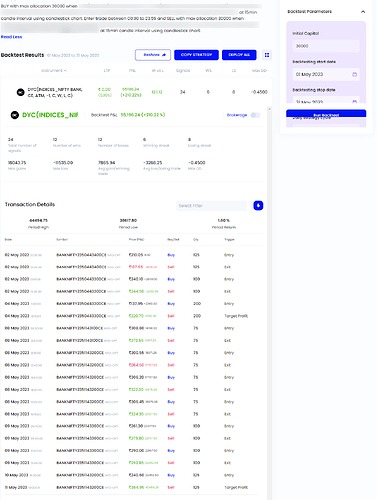Viewport: 377px width, 500px height.
Task: Collapse the Backtest Parameters panel
Action: (x=363, y=12)
